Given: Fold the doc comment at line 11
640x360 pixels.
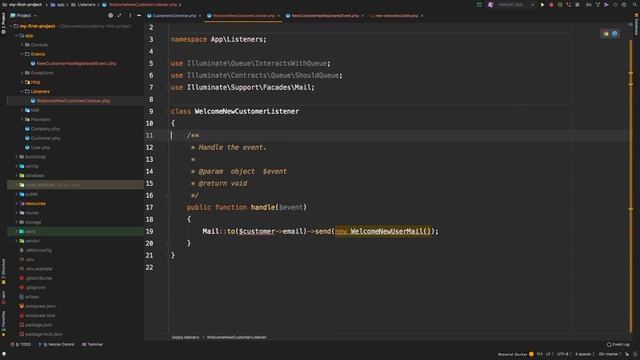Looking at the screenshot, I should (168, 136).
